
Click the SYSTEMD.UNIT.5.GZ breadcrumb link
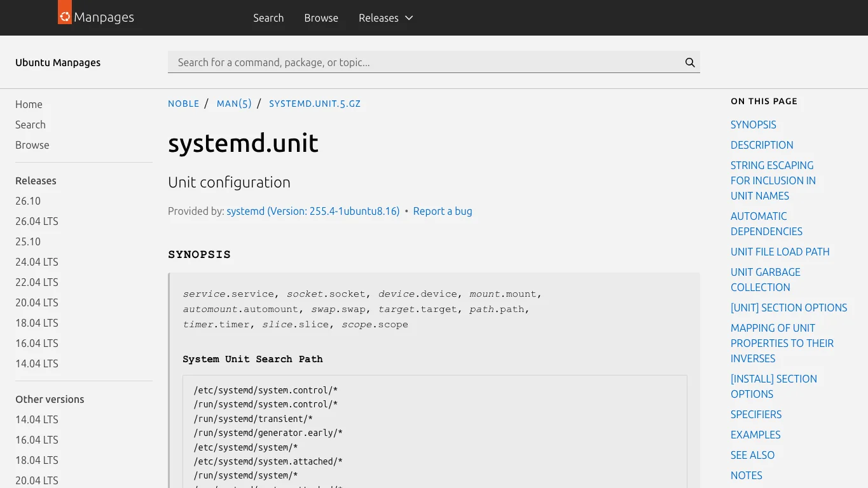click(x=315, y=104)
